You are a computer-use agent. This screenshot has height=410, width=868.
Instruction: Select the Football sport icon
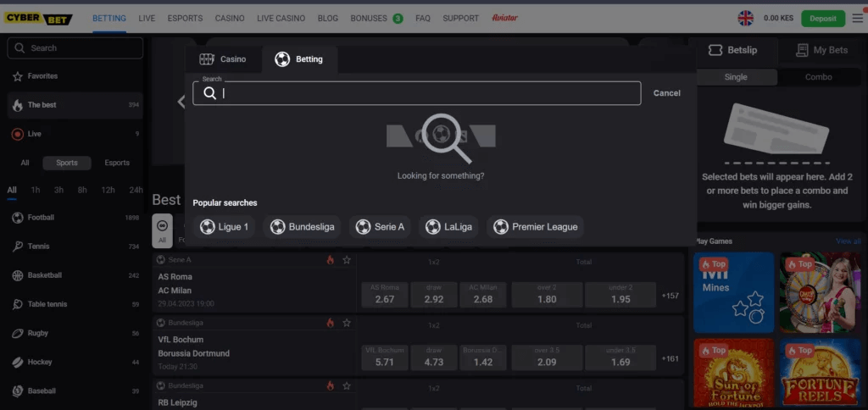point(18,218)
